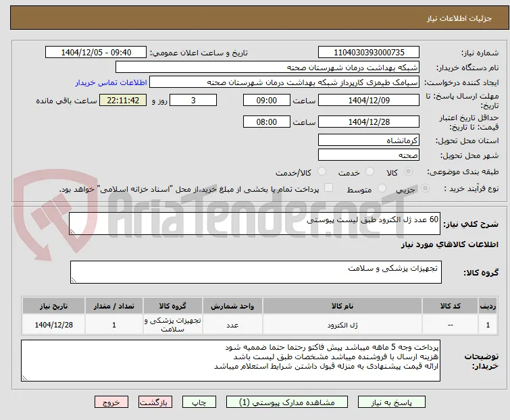510x420 pixels.
Task: Click the countdown timer 22:11:42 field
Action: click(x=123, y=100)
